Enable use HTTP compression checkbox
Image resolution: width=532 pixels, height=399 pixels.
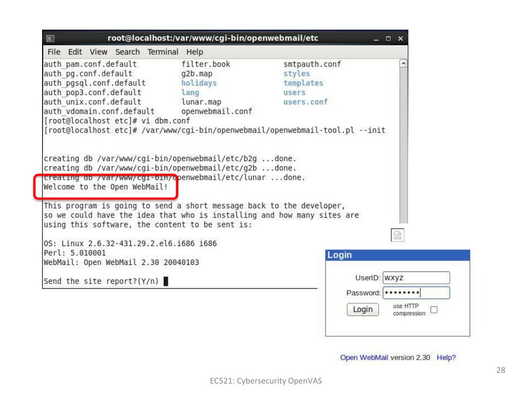click(434, 310)
